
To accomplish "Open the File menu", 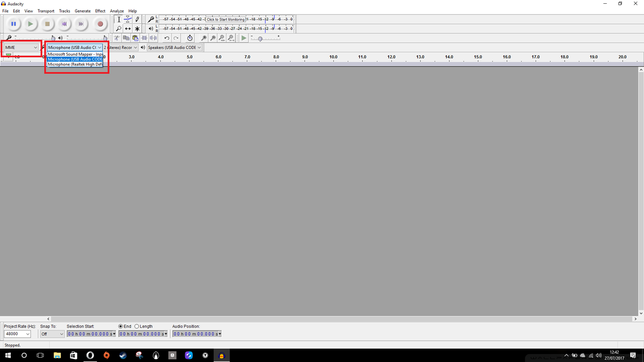I will pyautogui.click(x=5, y=11).
